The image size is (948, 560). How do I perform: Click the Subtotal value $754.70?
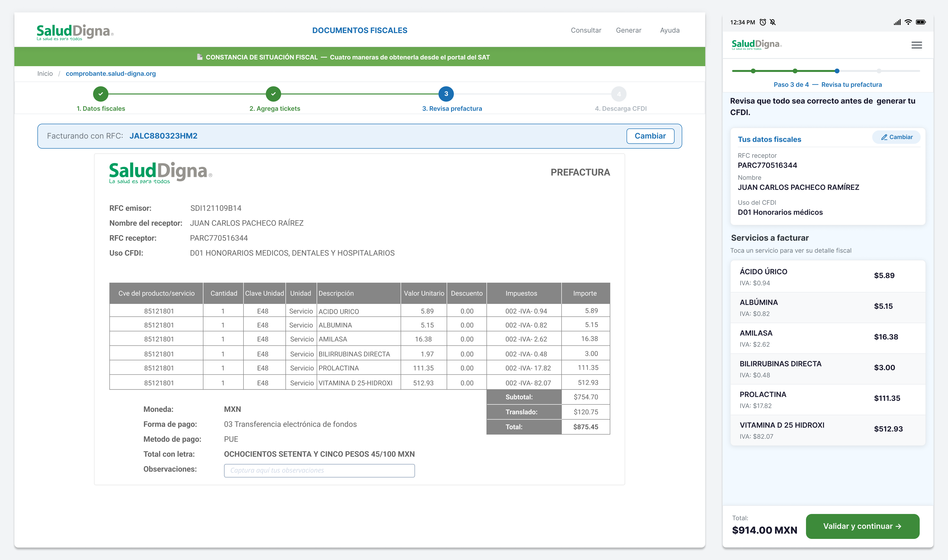(586, 397)
